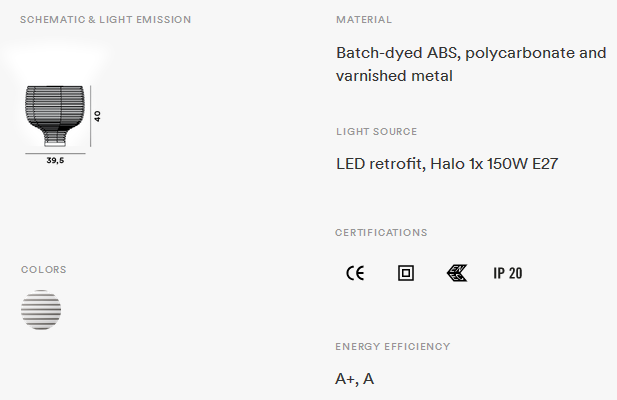Click the Colors section heading

pos(44,269)
